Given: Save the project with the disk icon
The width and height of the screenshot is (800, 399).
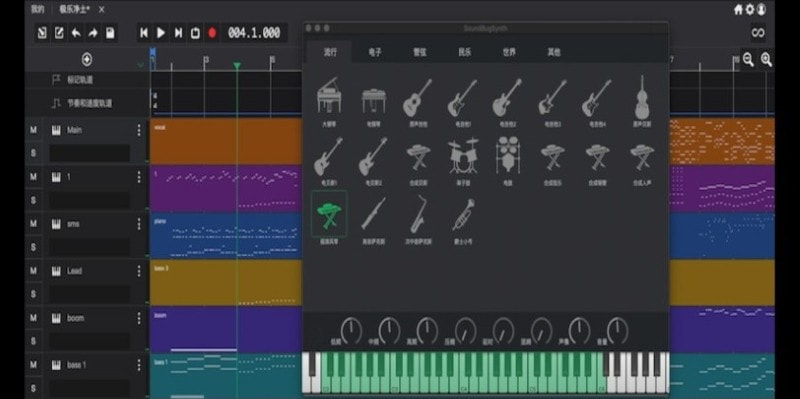Looking at the screenshot, I should [110, 33].
